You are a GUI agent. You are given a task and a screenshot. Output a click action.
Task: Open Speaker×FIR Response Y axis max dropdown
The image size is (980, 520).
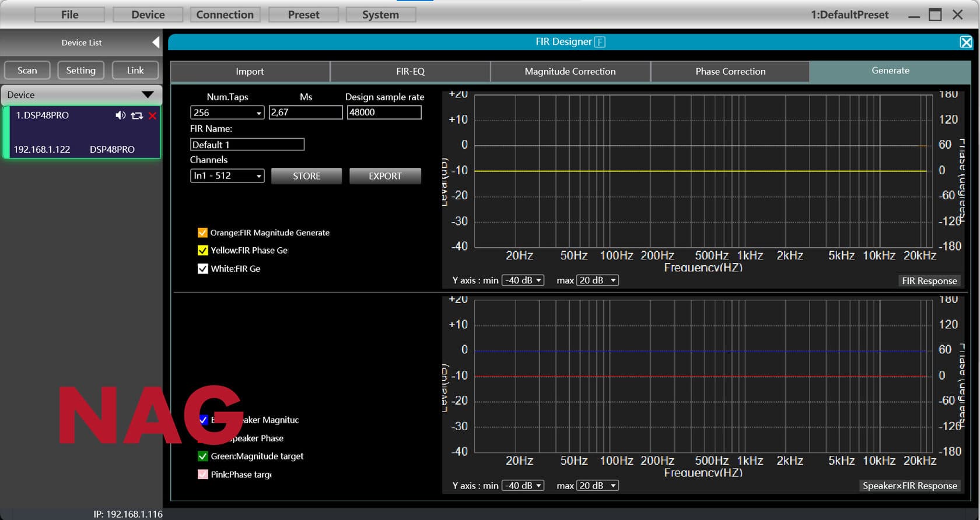(x=597, y=486)
